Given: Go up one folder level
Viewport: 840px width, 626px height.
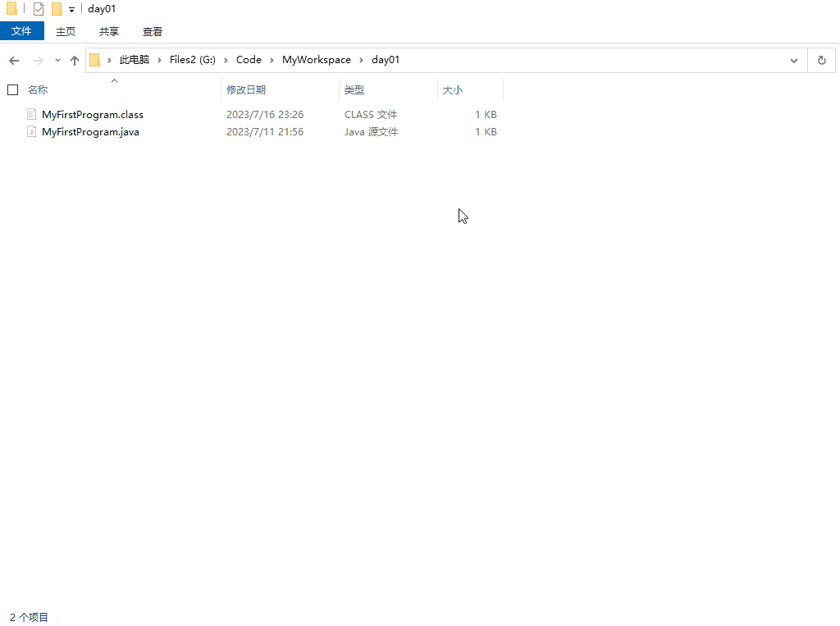Looking at the screenshot, I should [x=75, y=60].
